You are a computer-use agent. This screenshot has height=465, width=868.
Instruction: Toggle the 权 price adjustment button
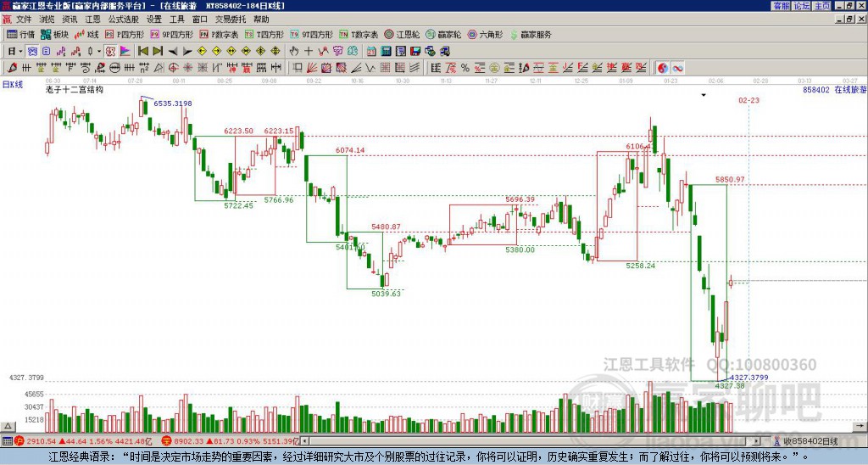(111, 52)
